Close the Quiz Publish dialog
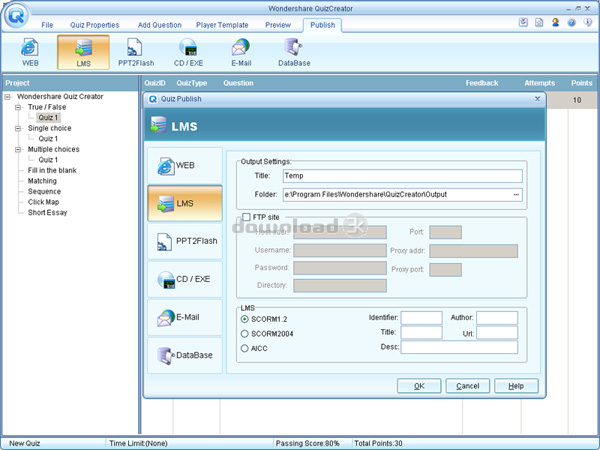This screenshot has width=600, height=450. [x=537, y=99]
